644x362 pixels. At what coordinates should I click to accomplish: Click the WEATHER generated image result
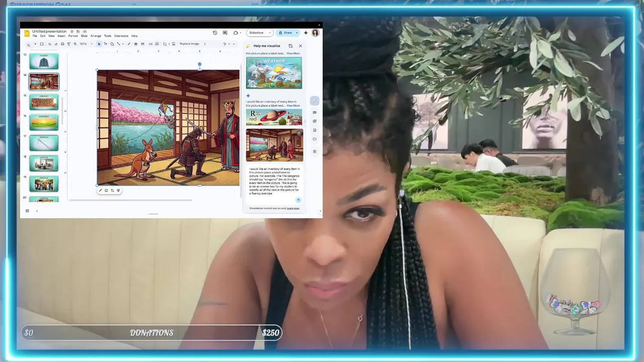(274, 73)
